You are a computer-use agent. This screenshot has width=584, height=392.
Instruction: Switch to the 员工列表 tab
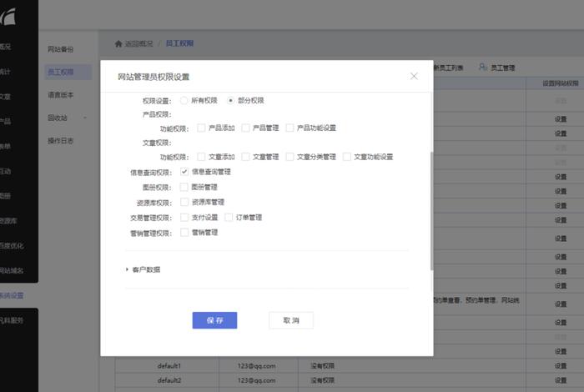449,68
